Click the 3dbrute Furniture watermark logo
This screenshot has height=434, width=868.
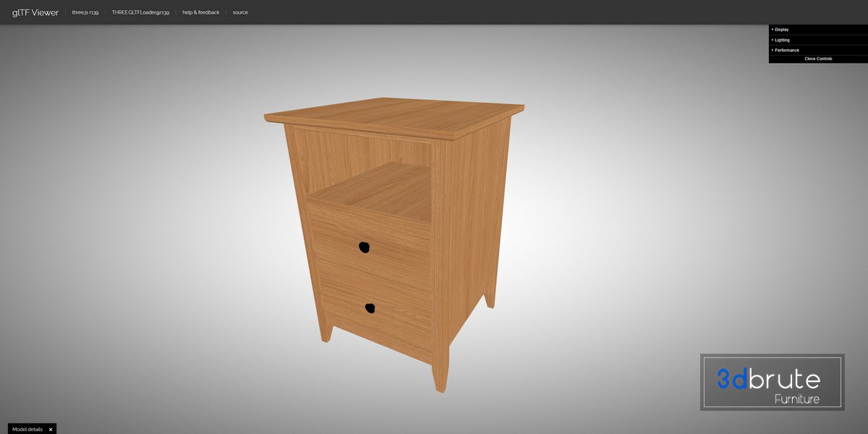point(772,383)
